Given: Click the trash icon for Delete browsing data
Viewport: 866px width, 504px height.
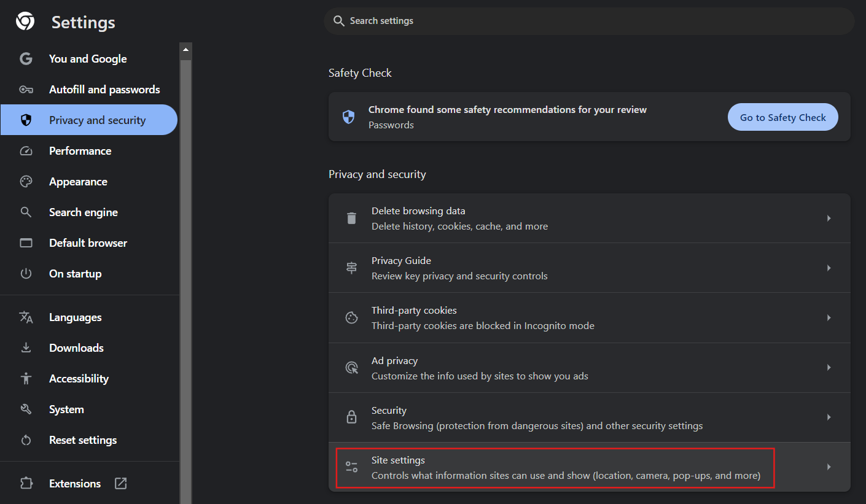Looking at the screenshot, I should tap(351, 219).
